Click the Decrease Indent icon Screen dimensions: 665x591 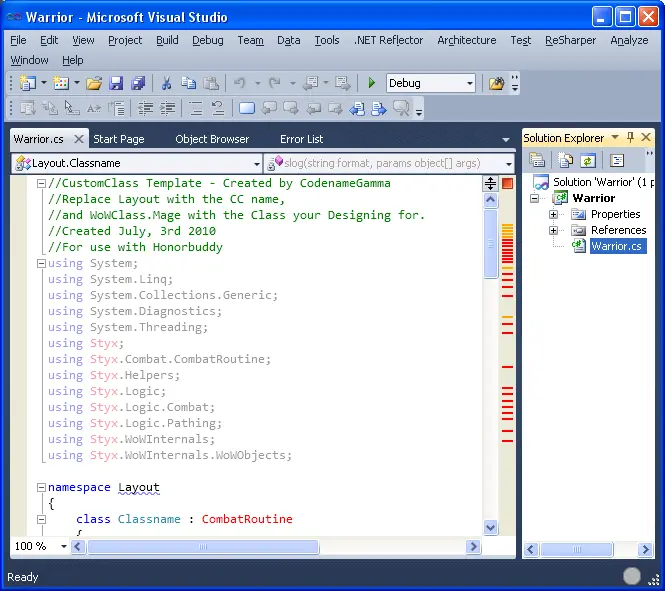145,109
